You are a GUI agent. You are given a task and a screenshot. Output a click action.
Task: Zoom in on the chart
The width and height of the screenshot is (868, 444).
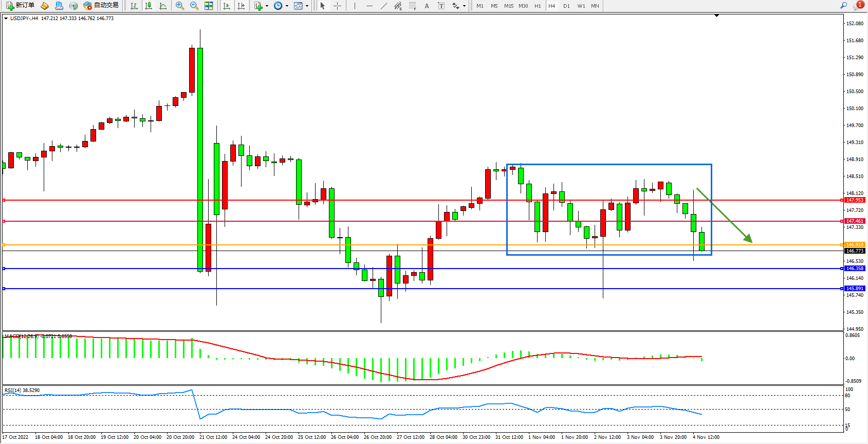tap(180, 6)
